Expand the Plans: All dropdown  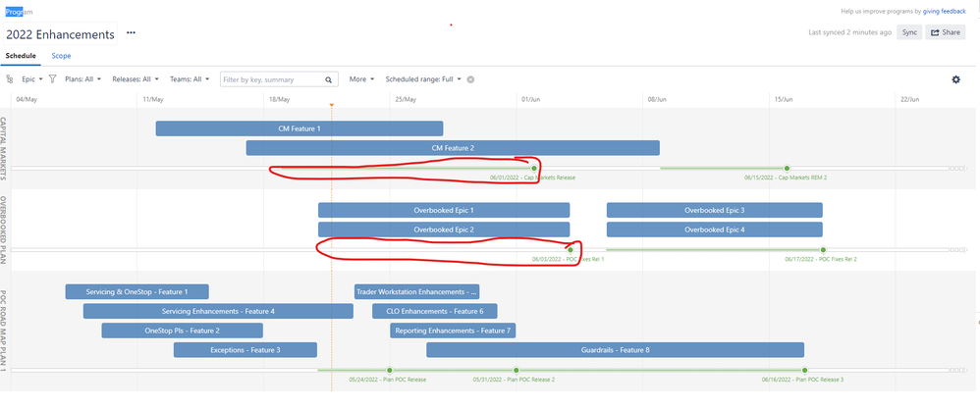point(83,79)
